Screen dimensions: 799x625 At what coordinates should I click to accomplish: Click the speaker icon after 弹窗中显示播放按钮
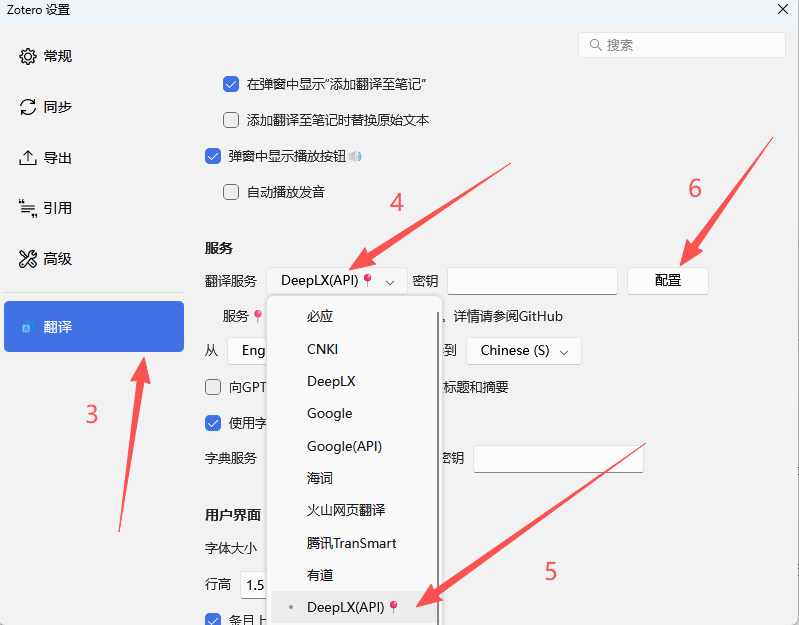click(x=355, y=156)
